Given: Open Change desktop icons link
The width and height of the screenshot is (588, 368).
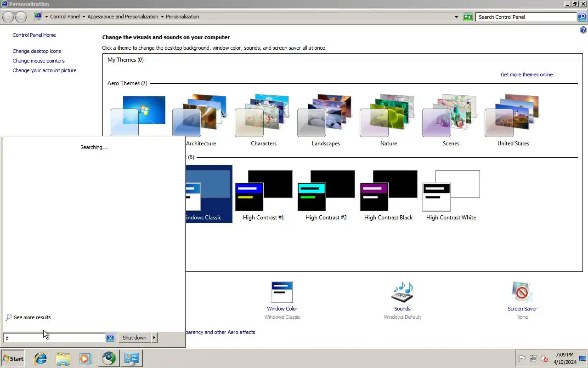Looking at the screenshot, I should pyautogui.click(x=37, y=51).
